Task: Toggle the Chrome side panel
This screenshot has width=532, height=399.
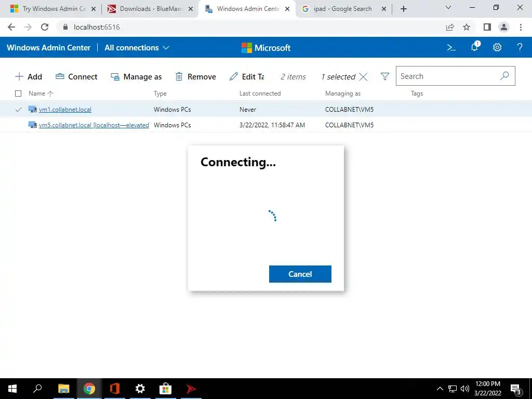Action: pyautogui.click(x=487, y=27)
